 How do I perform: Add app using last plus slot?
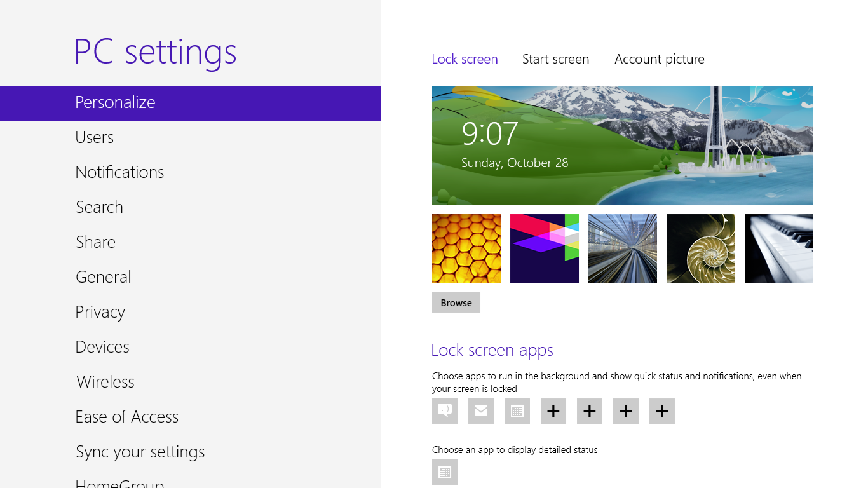click(662, 411)
